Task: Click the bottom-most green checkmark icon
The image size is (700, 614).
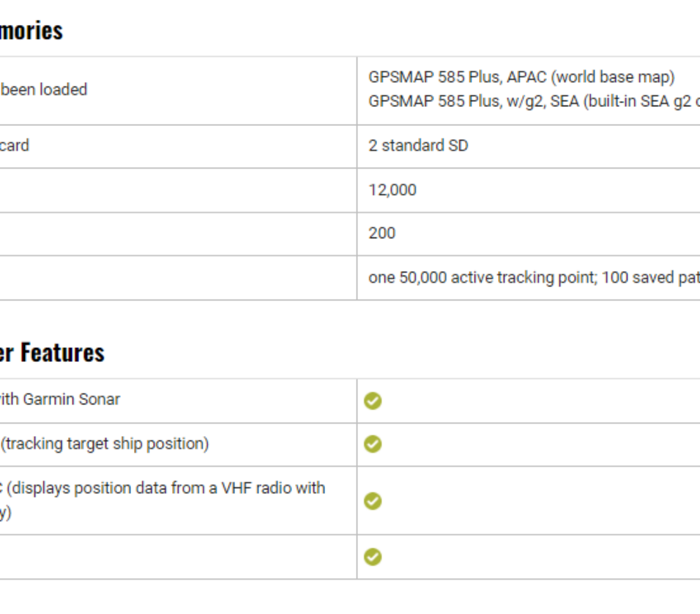Action: 373,558
